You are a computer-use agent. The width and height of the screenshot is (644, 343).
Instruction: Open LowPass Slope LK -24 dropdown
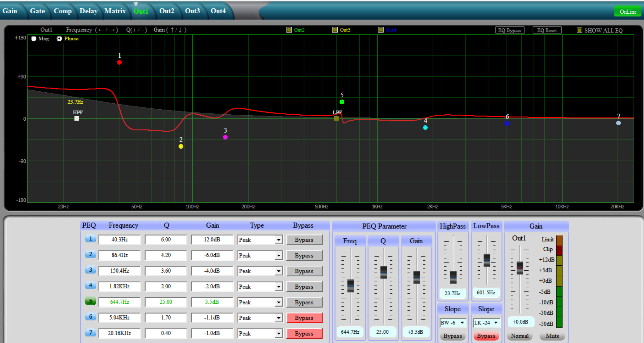pos(486,323)
